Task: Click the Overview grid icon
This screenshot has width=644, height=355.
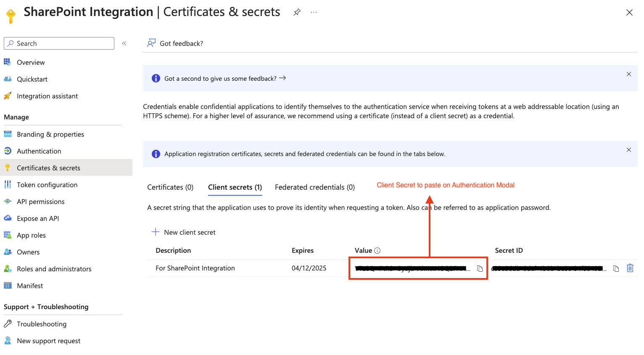Action: (x=8, y=62)
